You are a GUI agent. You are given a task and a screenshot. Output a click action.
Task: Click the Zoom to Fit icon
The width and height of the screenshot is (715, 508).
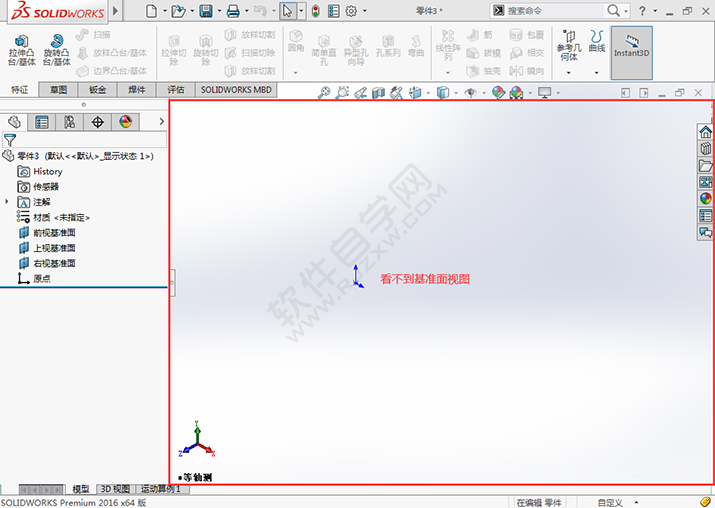324,93
